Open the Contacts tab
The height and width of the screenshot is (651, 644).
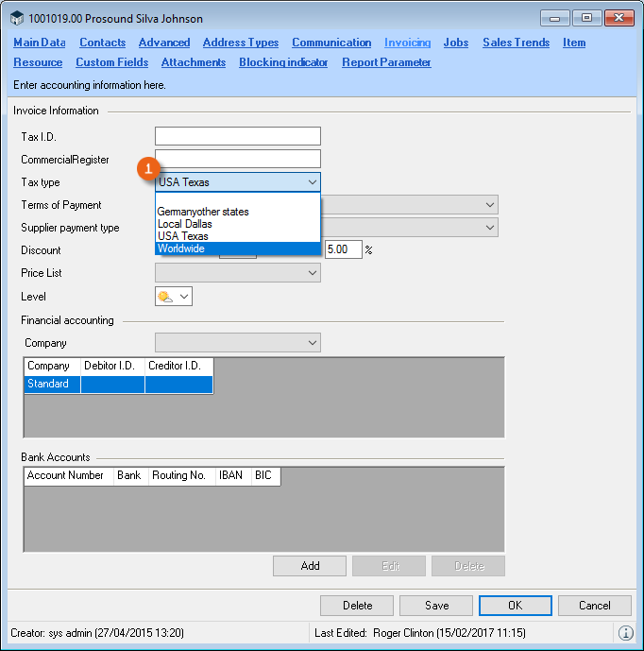tap(102, 43)
